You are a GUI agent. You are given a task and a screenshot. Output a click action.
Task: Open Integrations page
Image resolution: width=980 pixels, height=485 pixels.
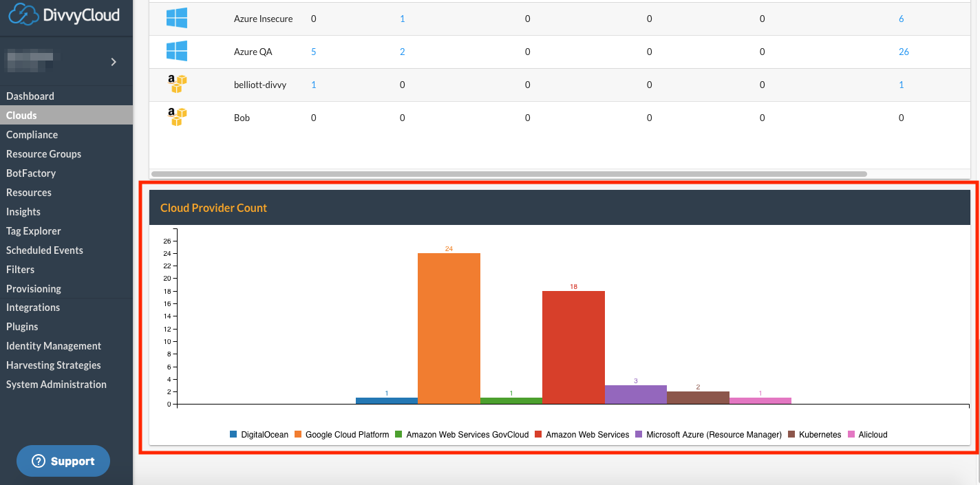tap(33, 308)
